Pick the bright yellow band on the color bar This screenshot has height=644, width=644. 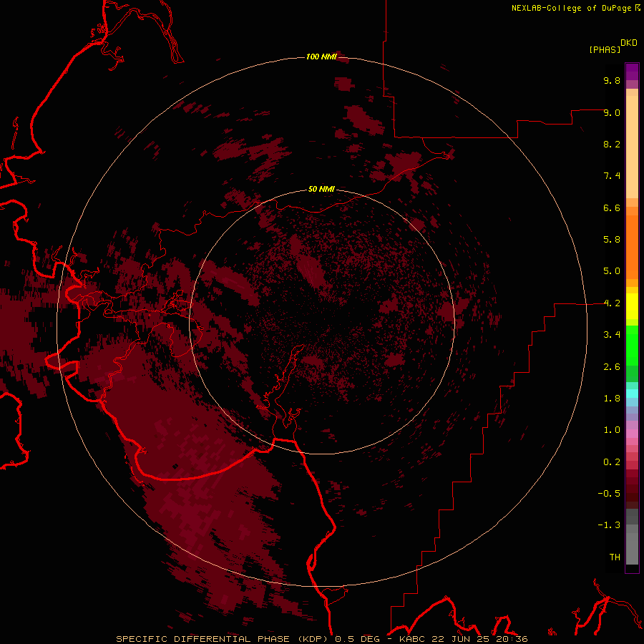coord(632,306)
